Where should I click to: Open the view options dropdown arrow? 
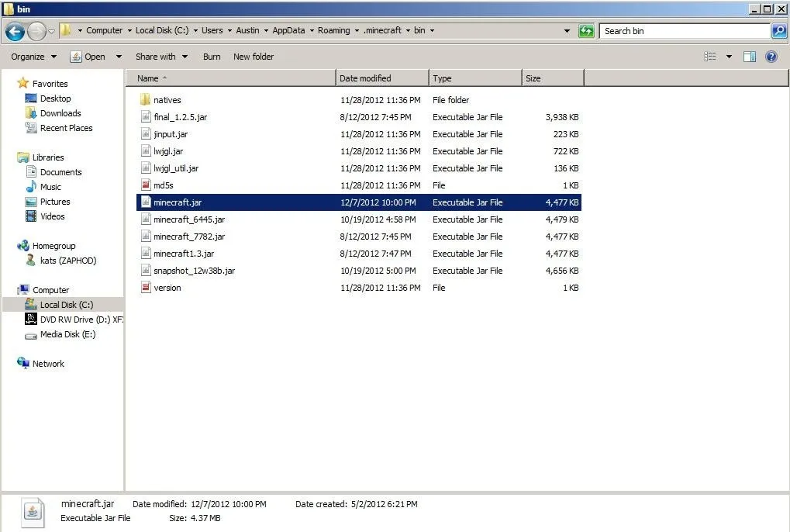(x=729, y=57)
